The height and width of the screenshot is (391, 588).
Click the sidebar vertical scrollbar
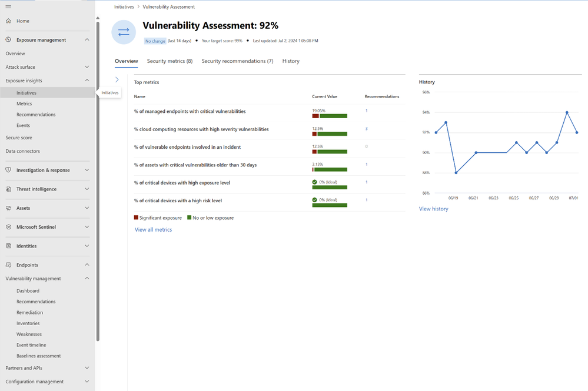98,181
